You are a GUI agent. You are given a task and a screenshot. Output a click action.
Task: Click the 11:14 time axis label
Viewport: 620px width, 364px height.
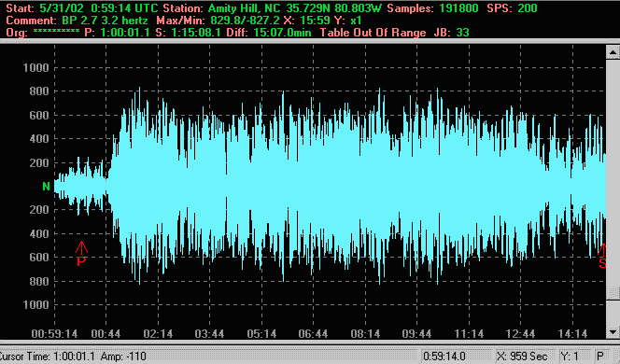[469, 334]
